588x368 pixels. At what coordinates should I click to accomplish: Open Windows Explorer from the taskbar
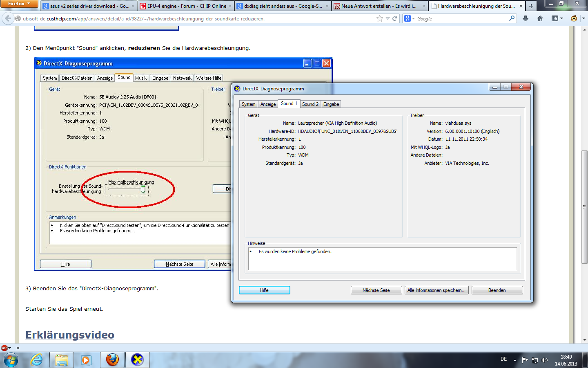62,360
